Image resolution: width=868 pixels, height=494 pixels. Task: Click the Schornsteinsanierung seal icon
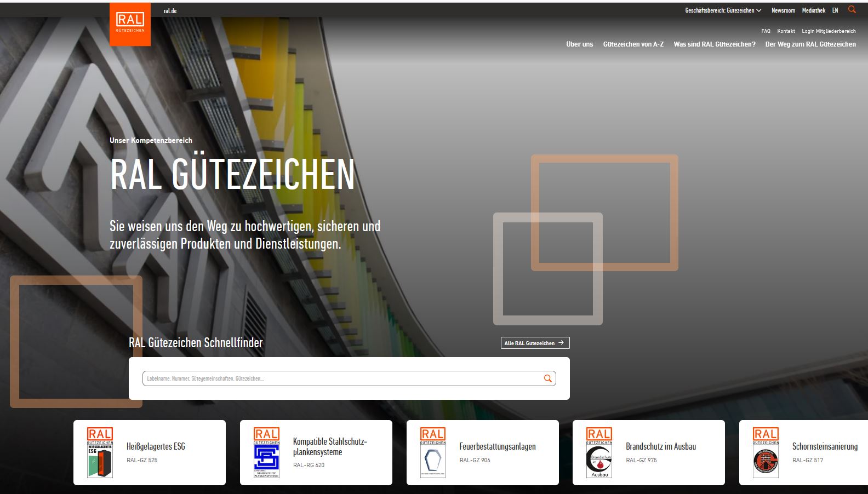point(765,452)
